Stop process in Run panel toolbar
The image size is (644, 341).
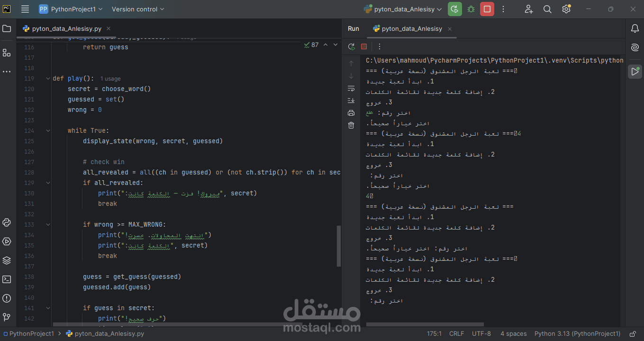[364, 46]
